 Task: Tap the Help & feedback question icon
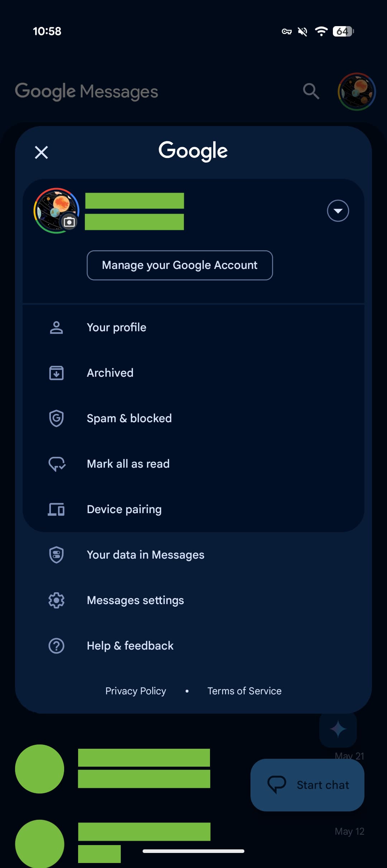coord(56,646)
